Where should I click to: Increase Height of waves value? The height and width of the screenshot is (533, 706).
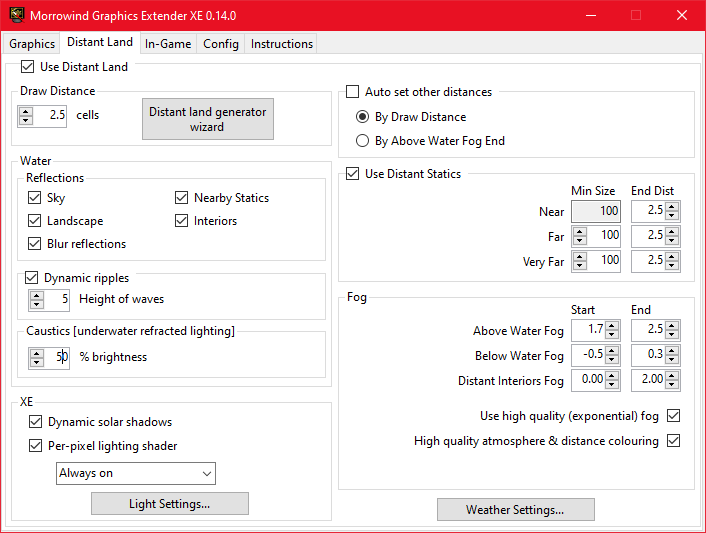tap(36, 295)
